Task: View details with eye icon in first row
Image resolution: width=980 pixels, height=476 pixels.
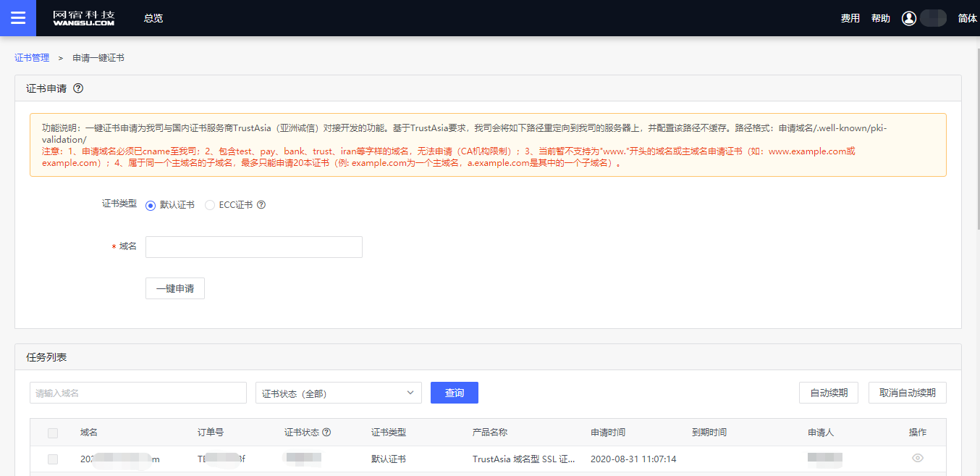Action: click(x=918, y=458)
